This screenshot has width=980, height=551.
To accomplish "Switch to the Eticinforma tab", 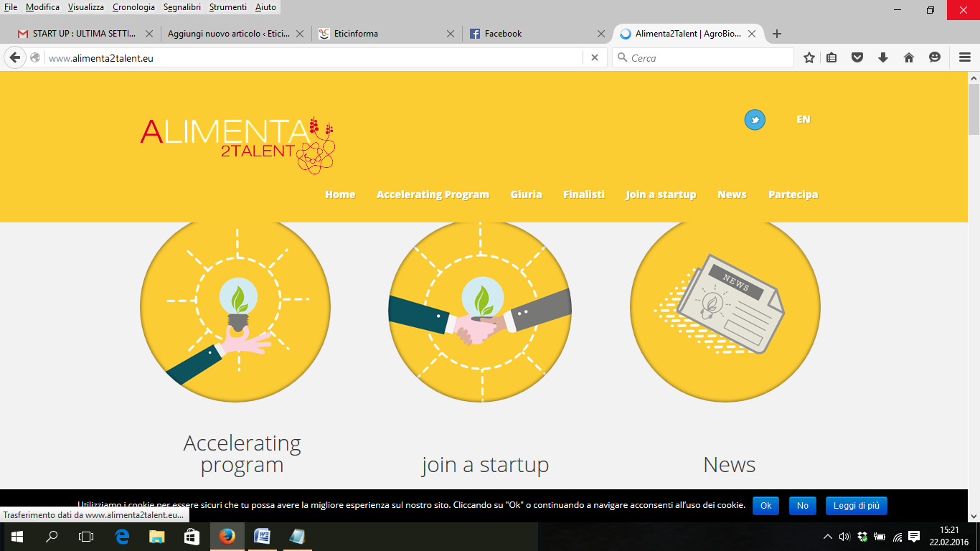I will [x=387, y=34].
